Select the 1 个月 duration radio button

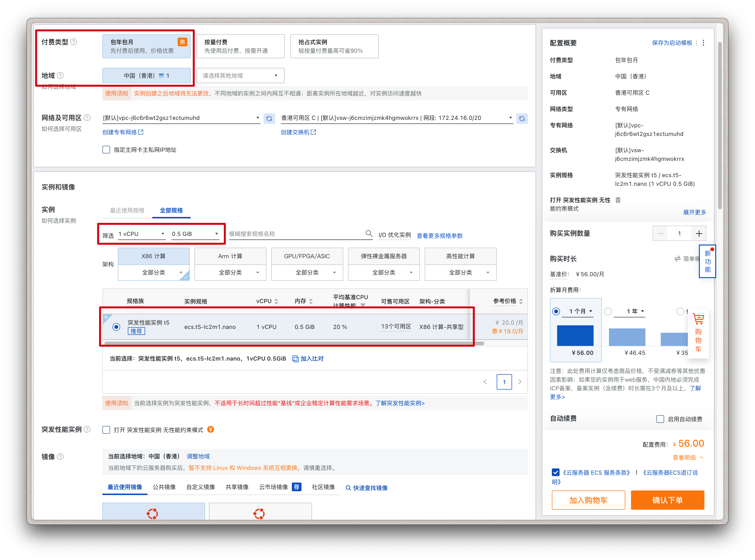click(556, 311)
